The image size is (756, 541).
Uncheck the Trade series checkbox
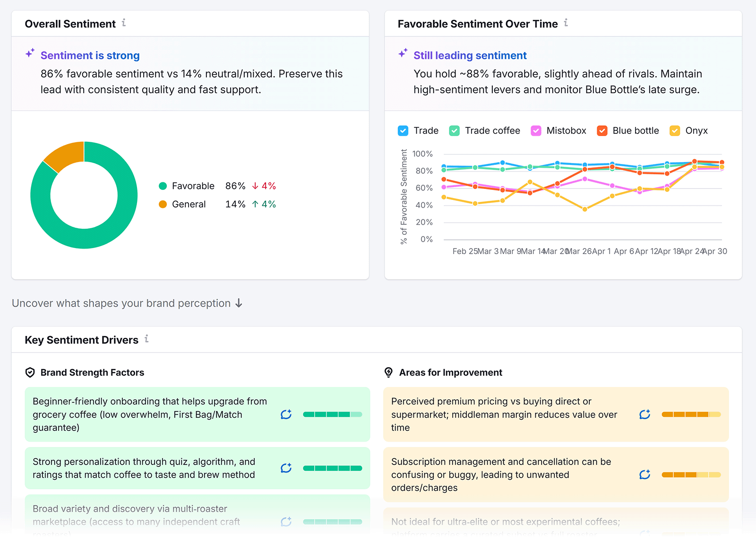[403, 131]
